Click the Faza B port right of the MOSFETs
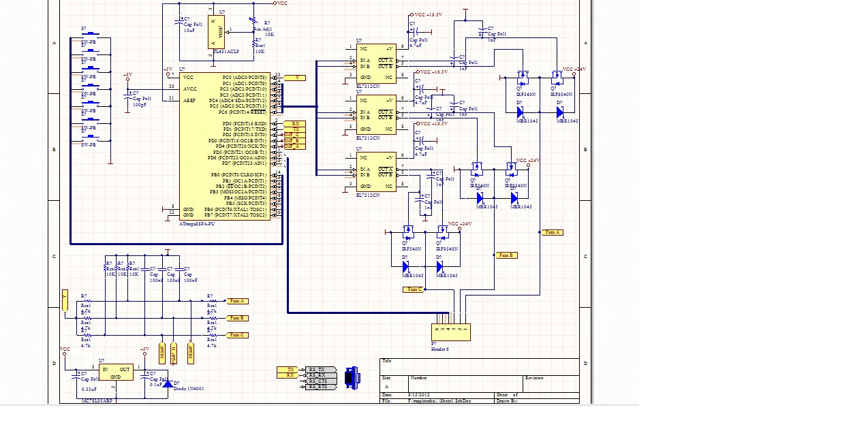The width and height of the screenshot is (868, 446). 506,255
